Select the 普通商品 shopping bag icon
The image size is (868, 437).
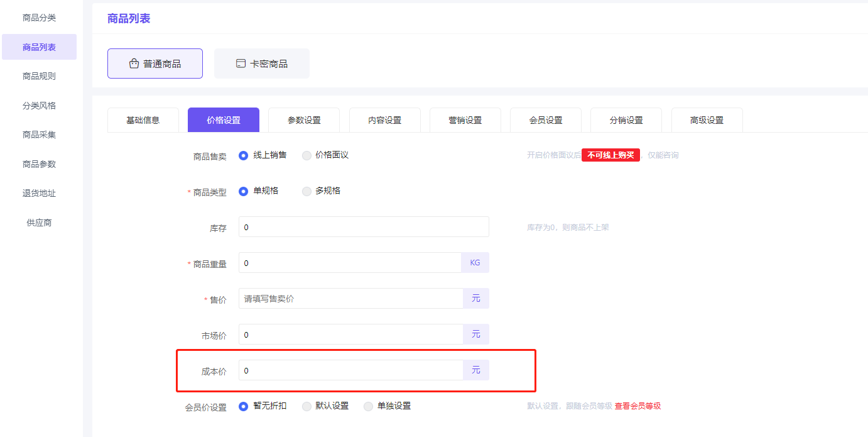pyautogui.click(x=134, y=64)
